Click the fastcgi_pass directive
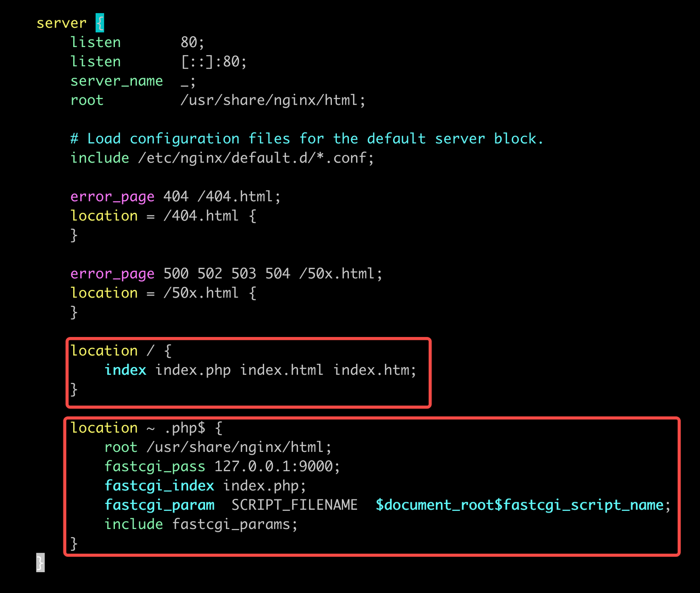700x593 pixels. coord(155,467)
